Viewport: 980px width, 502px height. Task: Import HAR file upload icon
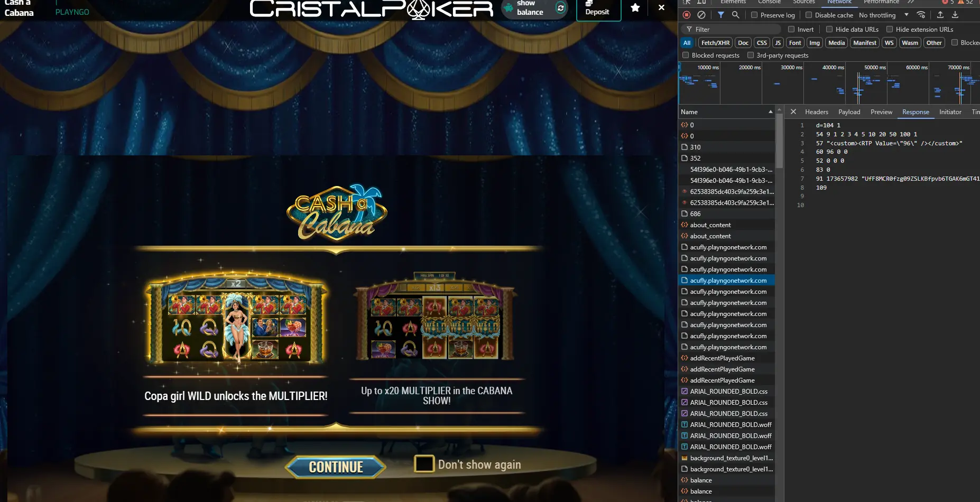(x=940, y=15)
